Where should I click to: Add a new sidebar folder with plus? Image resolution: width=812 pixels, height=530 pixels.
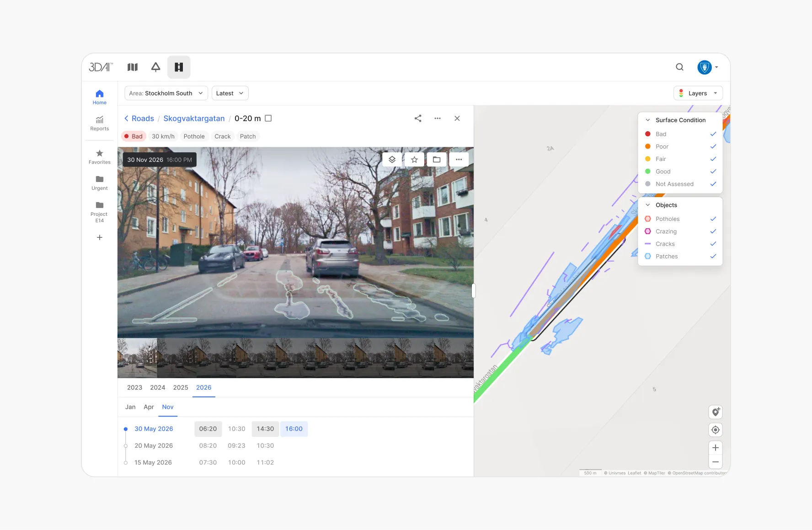tap(100, 237)
